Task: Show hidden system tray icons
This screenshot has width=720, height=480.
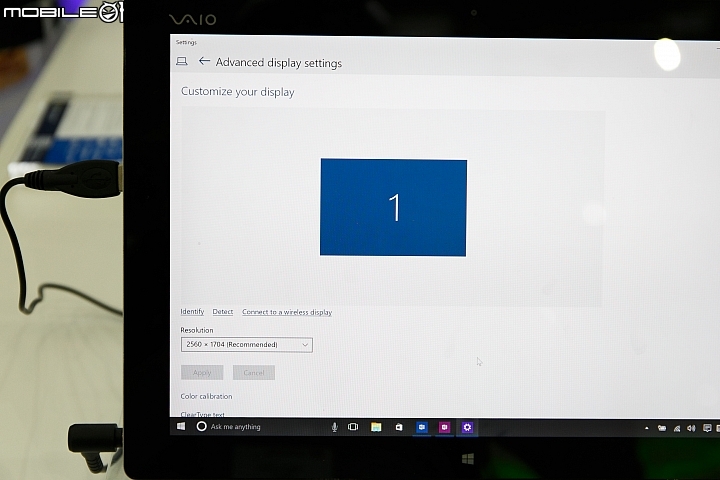Action: (x=647, y=428)
